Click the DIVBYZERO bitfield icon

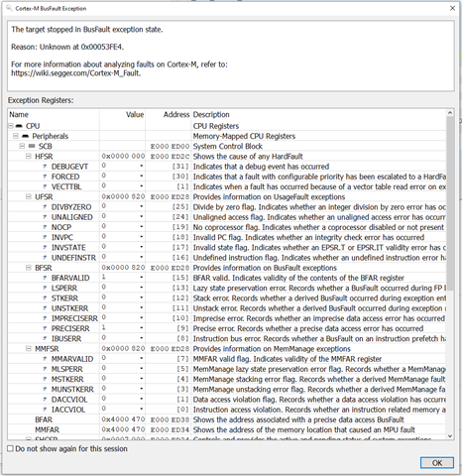point(45,207)
